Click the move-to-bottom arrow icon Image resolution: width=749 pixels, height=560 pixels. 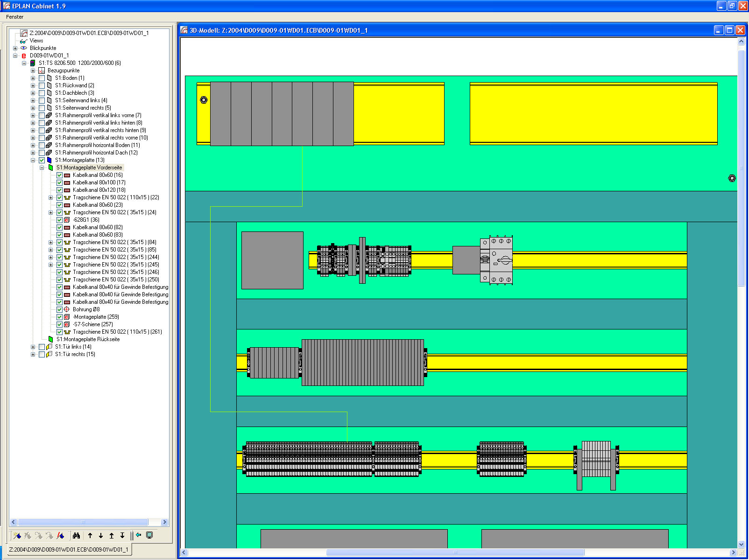[x=122, y=535]
